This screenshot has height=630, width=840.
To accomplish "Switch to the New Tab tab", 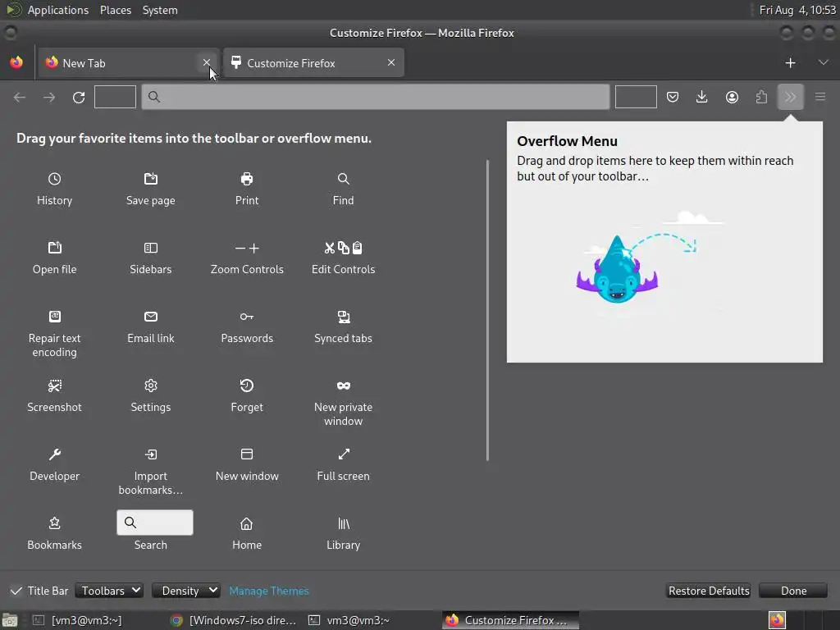I will 129,62.
